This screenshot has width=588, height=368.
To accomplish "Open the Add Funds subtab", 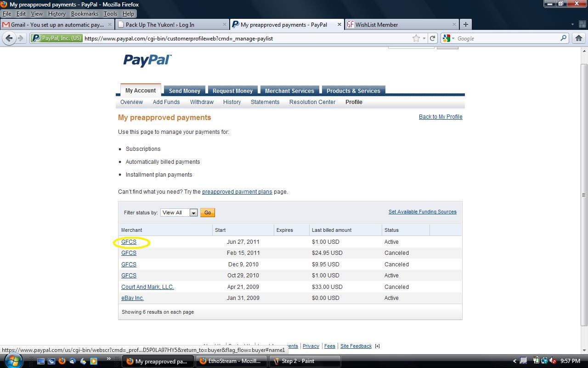I will pyautogui.click(x=166, y=102).
